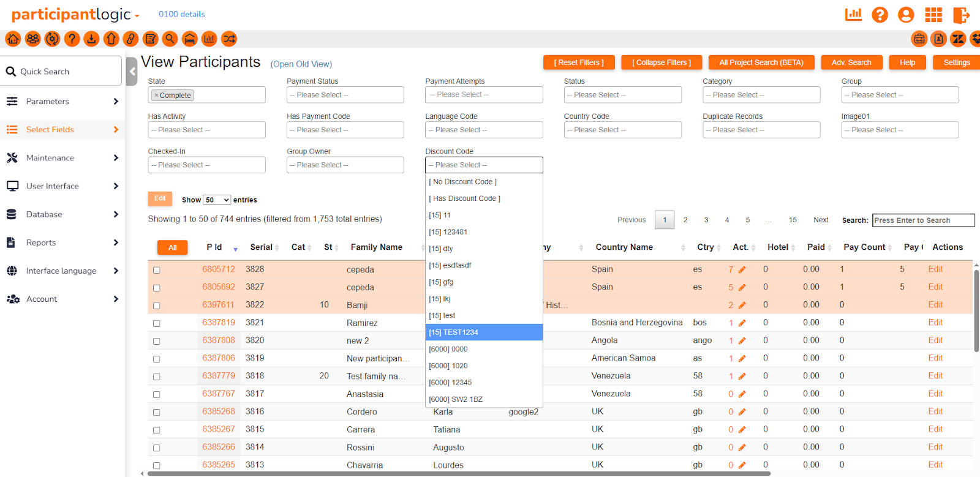
Task: Click the logout door icon
Action: (x=961, y=15)
